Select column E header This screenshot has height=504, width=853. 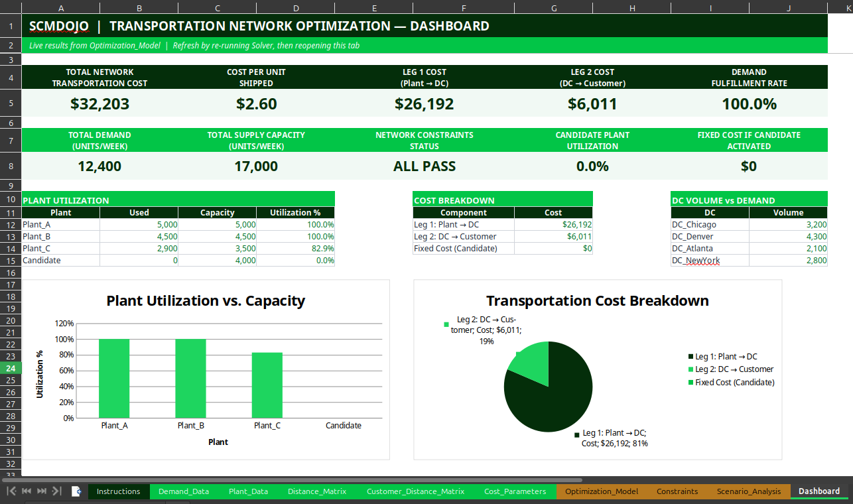point(374,8)
